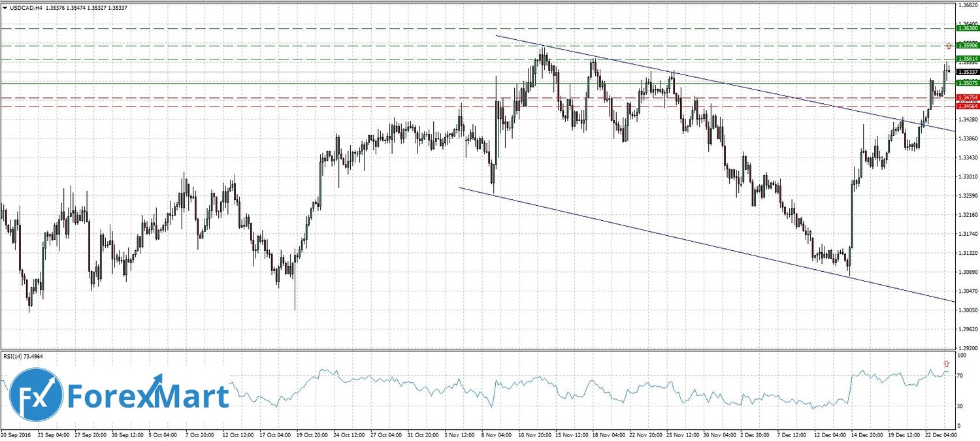Screen dimensions: 980x441
Task: Select the 1.35906 green price label
Action: click(967, 46)
